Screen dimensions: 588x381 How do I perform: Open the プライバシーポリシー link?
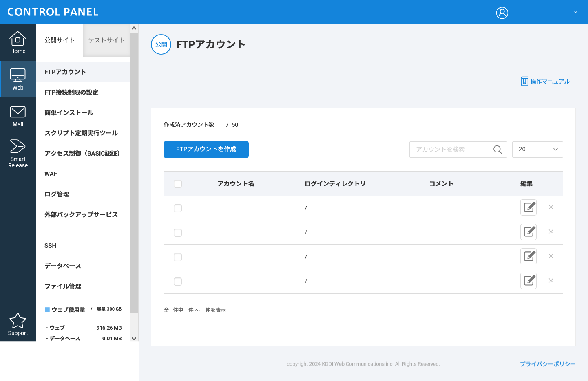(548, 364)
